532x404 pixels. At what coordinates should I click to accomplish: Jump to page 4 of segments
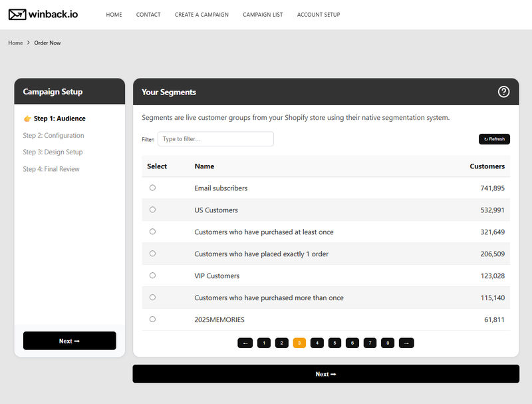pyautogui.click(x=317, y=343)
